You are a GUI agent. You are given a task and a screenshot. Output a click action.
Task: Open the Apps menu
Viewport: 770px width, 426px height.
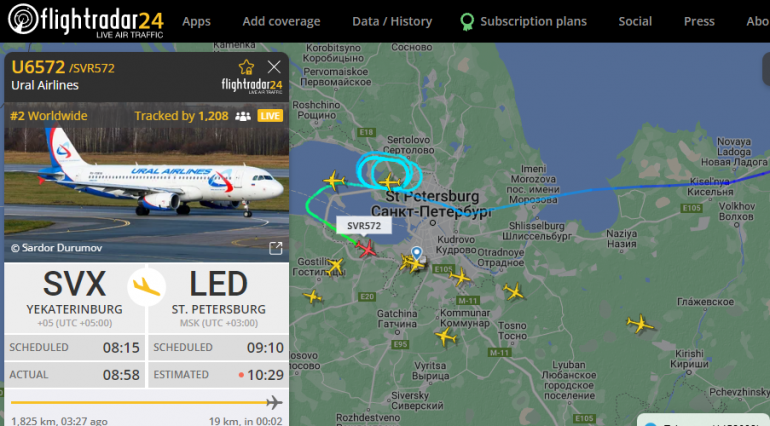196,22
